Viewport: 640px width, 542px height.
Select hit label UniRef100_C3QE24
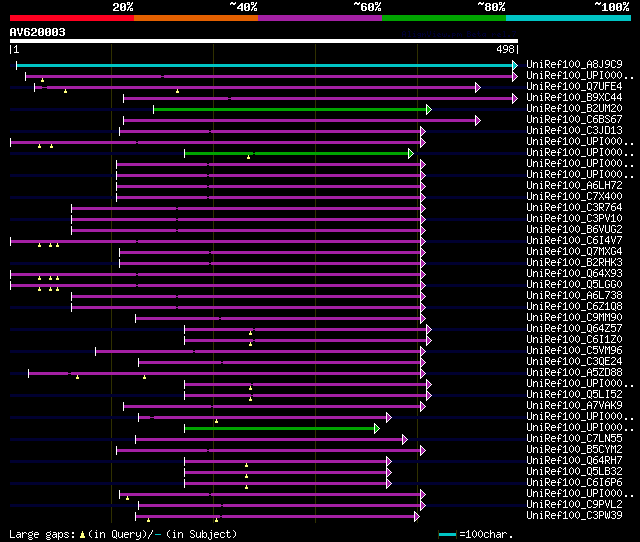click(574, 362)
